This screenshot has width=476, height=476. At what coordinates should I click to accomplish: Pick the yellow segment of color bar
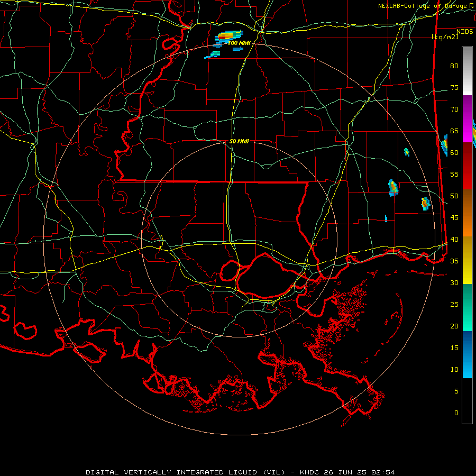pos(467,260)
